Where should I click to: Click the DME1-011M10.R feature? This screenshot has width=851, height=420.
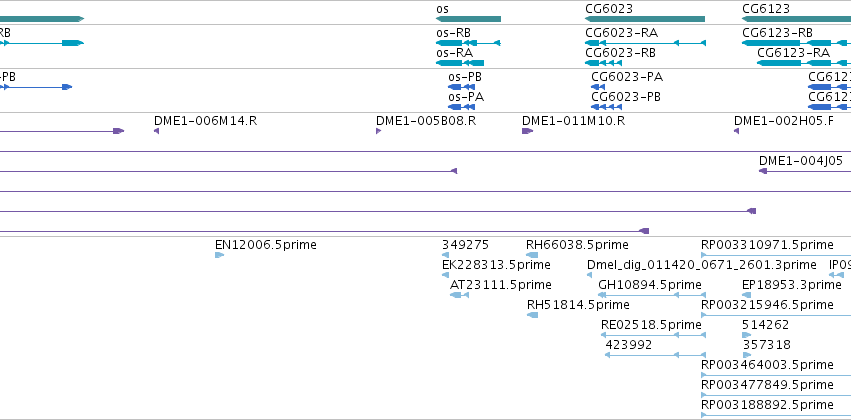click(x=528, y=131)
